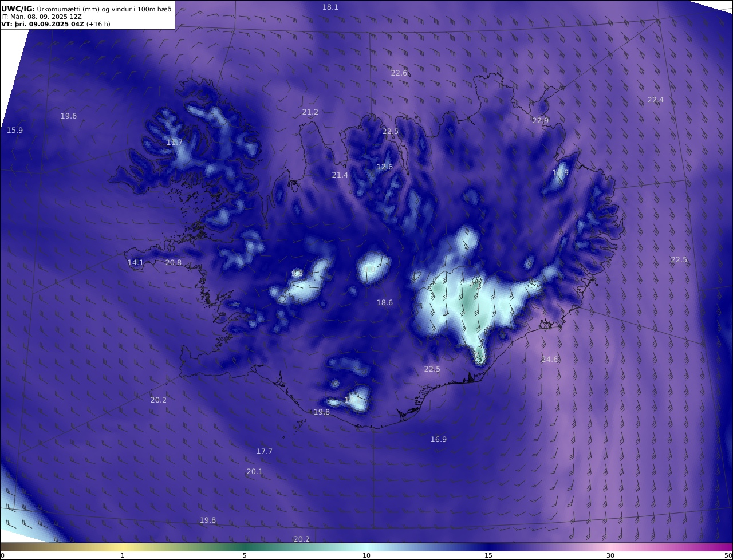733x560 pixels.
Task: Click the 18.1 wind value label
Action: pyautogui.click(x=330, y=7)
